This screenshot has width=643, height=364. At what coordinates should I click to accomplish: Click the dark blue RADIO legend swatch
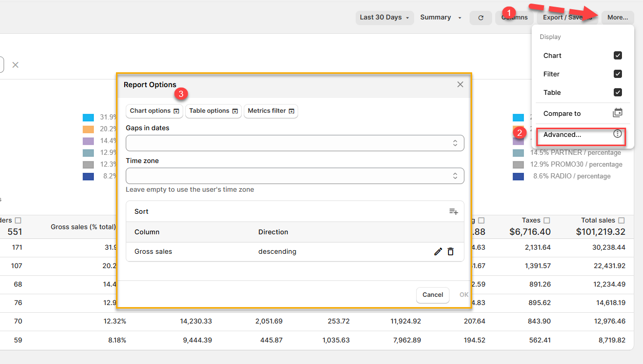click(518, 176)
